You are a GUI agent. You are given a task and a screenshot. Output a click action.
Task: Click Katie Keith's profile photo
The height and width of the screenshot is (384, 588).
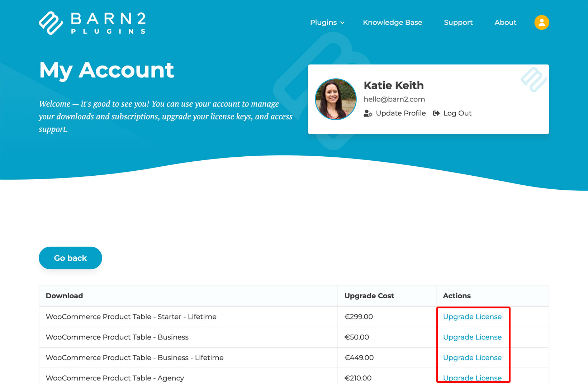click(336, 99)
